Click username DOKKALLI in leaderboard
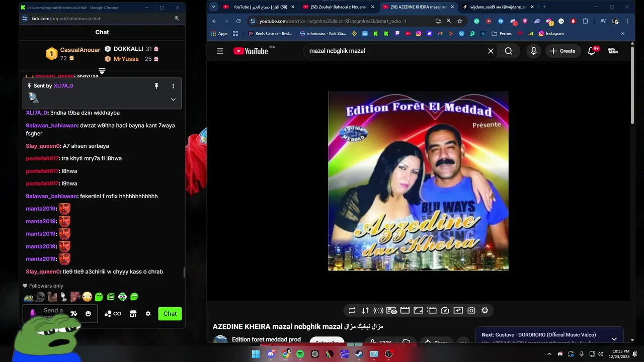The width and height of the screenshot is (644, 362). point(128,49)
